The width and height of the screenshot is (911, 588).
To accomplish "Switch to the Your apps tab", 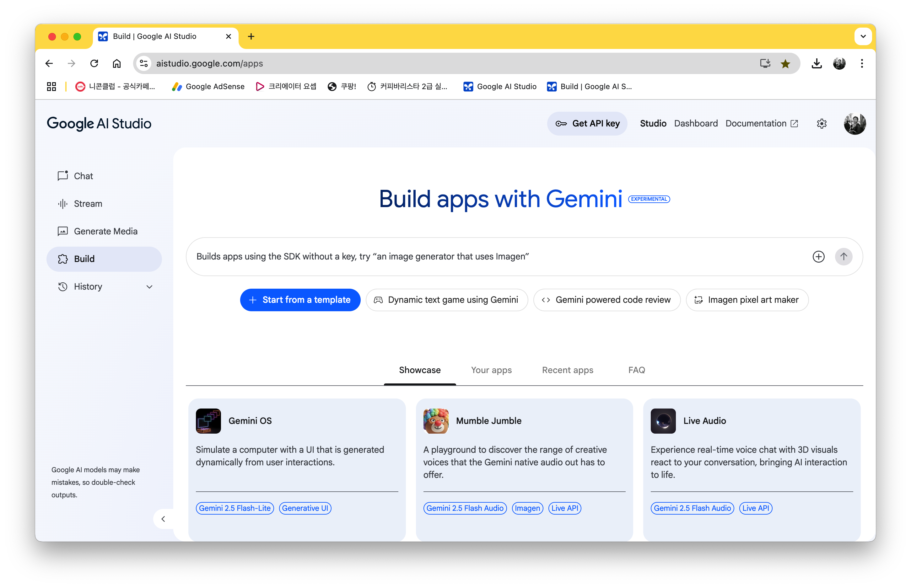I will 491,370.
